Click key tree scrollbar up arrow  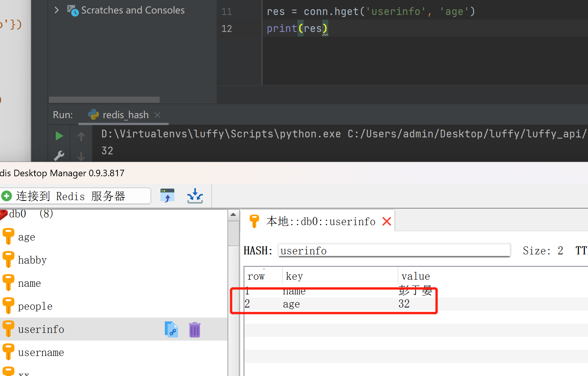(x=233, y=215)
